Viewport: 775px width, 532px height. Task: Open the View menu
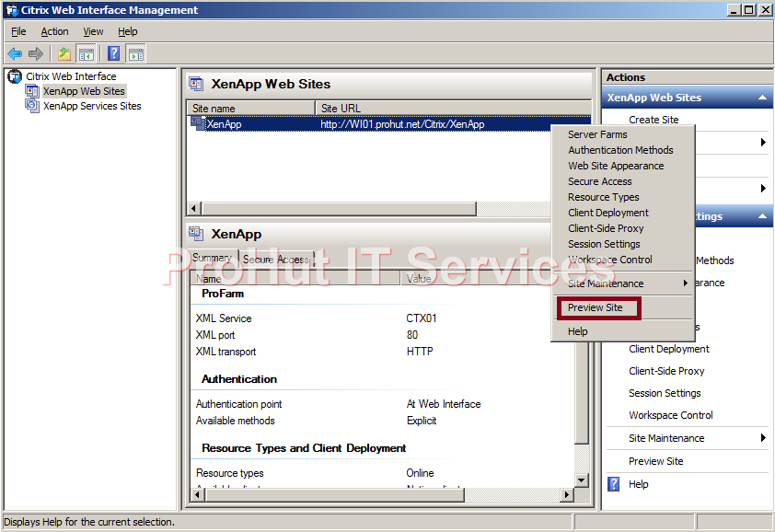click(93, 31)
